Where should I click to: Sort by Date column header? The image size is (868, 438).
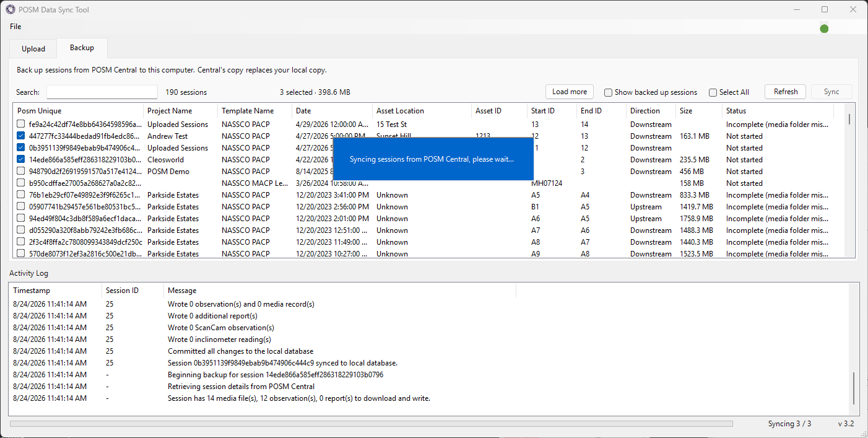click(332, 111)
